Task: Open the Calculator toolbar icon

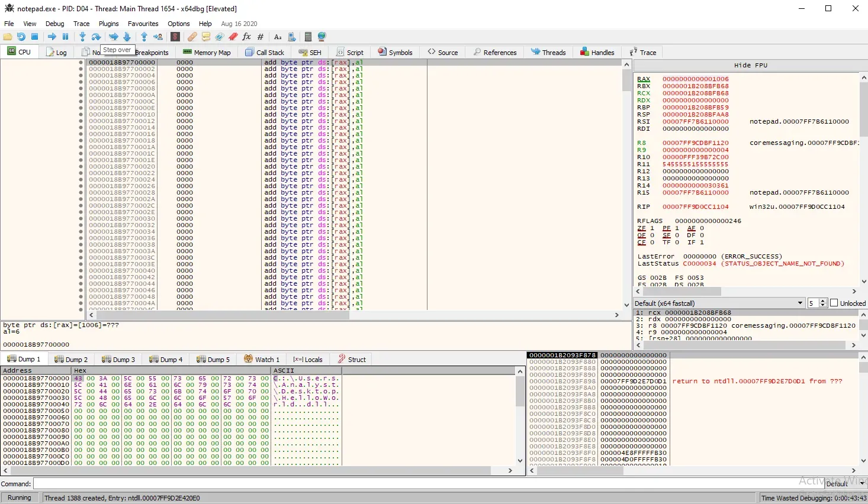Action: 308,37
